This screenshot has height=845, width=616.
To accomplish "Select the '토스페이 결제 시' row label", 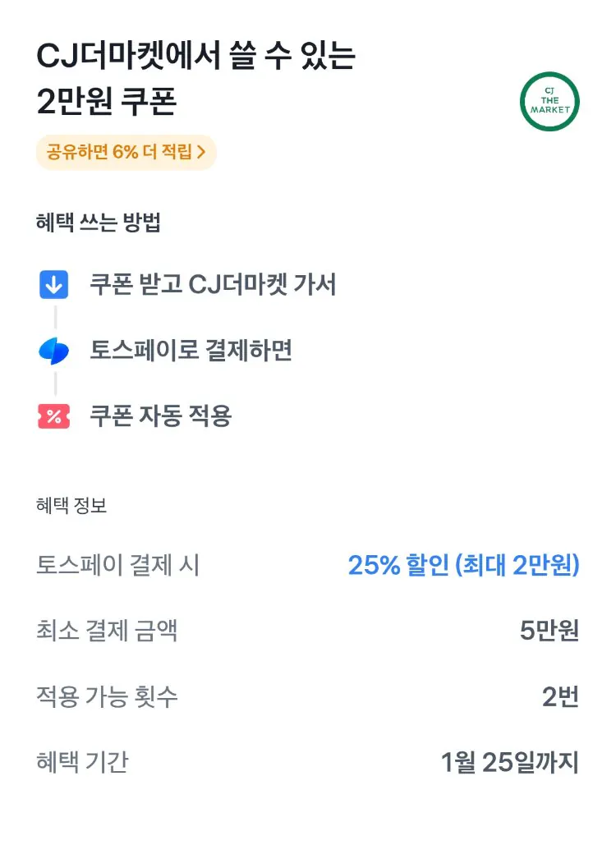I will point(117,565).
